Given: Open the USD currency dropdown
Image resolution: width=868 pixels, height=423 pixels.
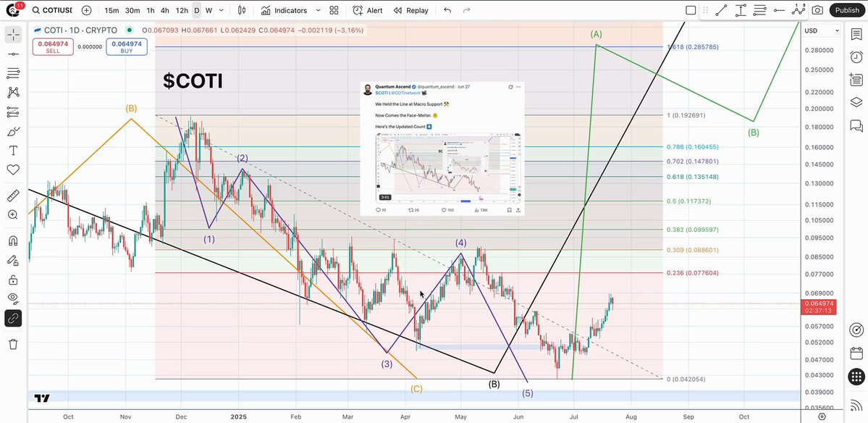Looking at the screenshot, I should (x=822, y=31).
